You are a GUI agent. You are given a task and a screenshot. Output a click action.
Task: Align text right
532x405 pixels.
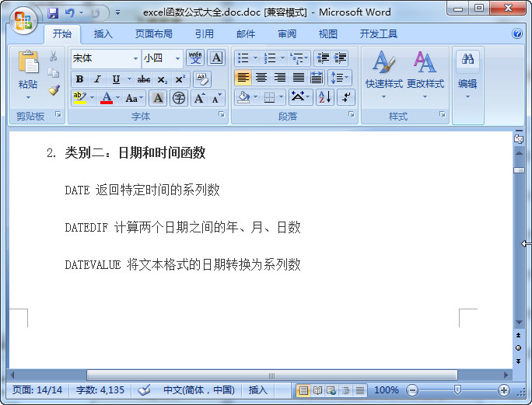coord(280,78)
